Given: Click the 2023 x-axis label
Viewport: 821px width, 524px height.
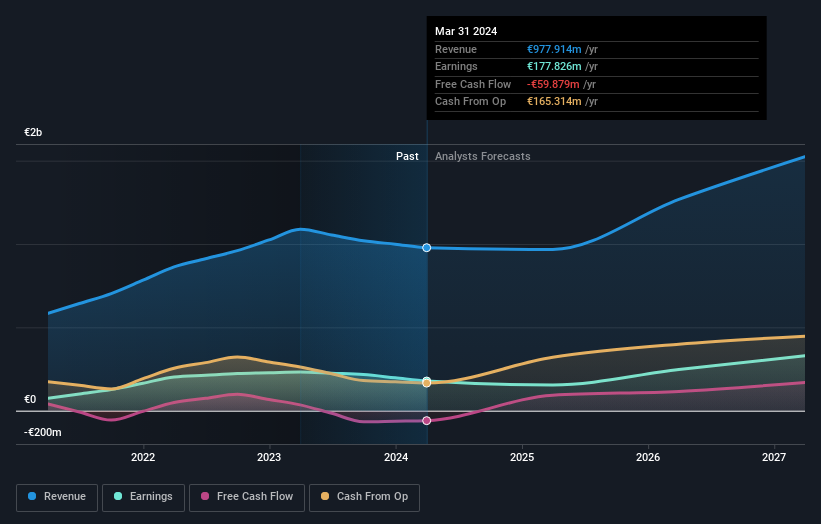Looking at the screenshot, I should point(269,457).
